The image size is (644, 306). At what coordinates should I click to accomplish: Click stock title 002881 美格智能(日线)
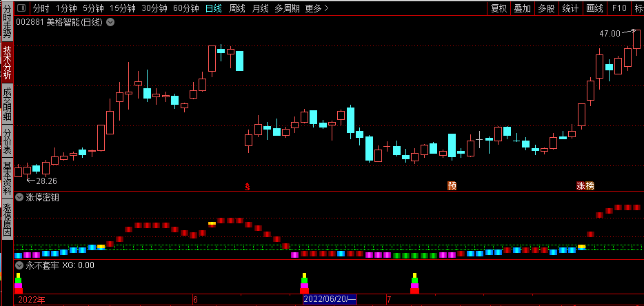(x=59, y=23)
